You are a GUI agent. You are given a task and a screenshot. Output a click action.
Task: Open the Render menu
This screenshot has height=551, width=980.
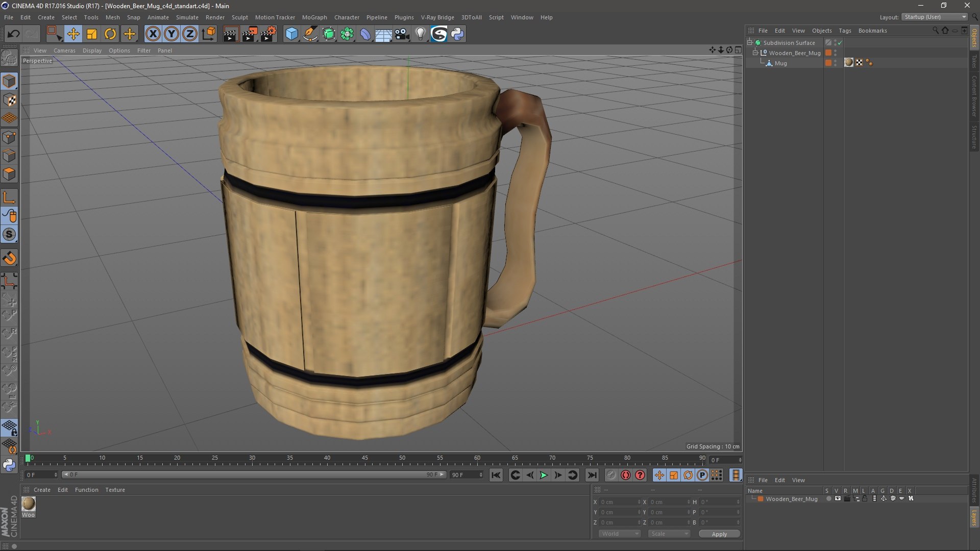point(215,17)
